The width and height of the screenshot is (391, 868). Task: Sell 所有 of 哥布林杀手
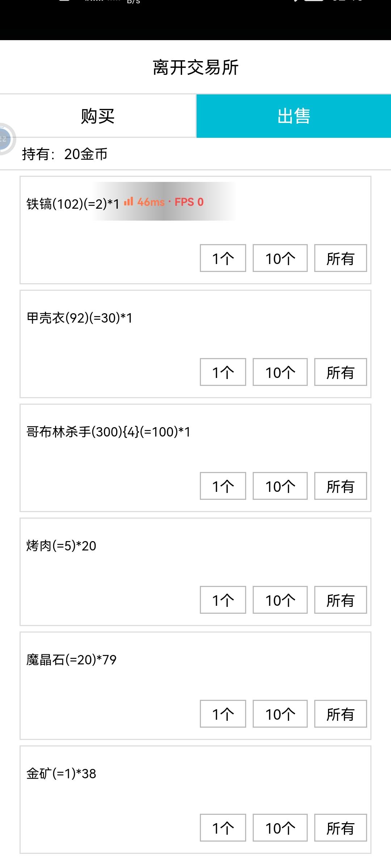click(x=340, y=486)
